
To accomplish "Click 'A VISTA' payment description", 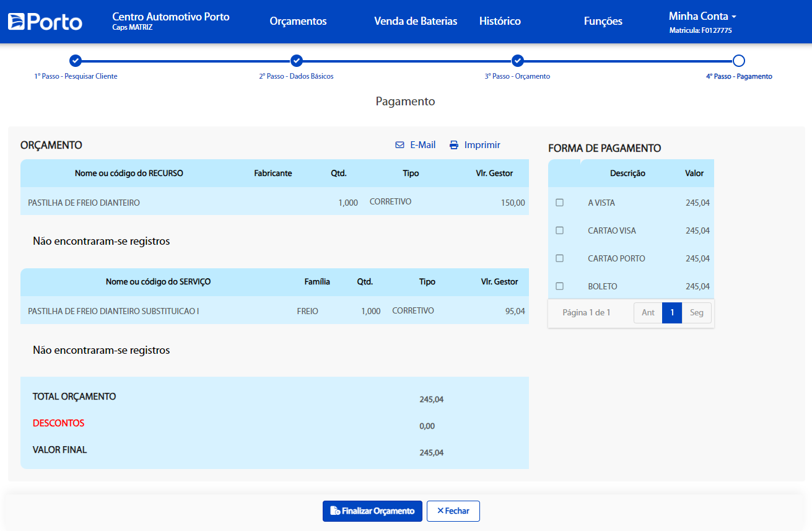I will pos(601,203).
